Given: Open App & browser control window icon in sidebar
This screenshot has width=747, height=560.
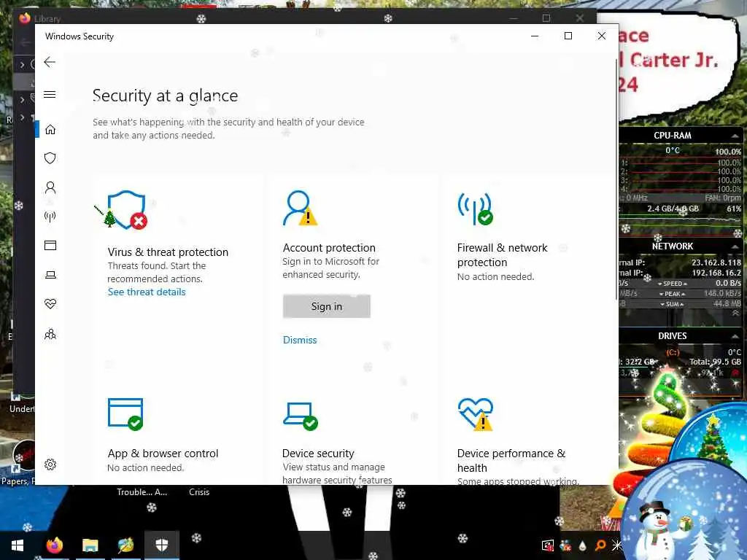Looking at the screenshot, I should point(50,245).
